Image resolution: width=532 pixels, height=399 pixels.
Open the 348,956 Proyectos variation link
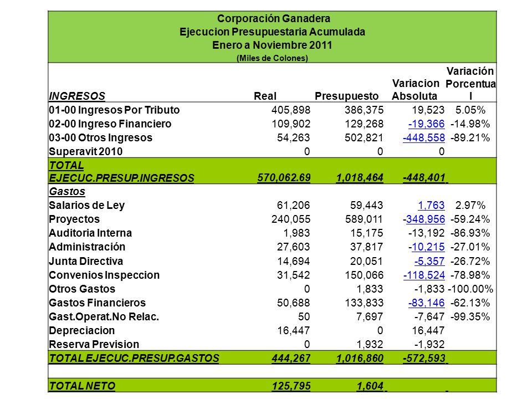click(425, 219)
